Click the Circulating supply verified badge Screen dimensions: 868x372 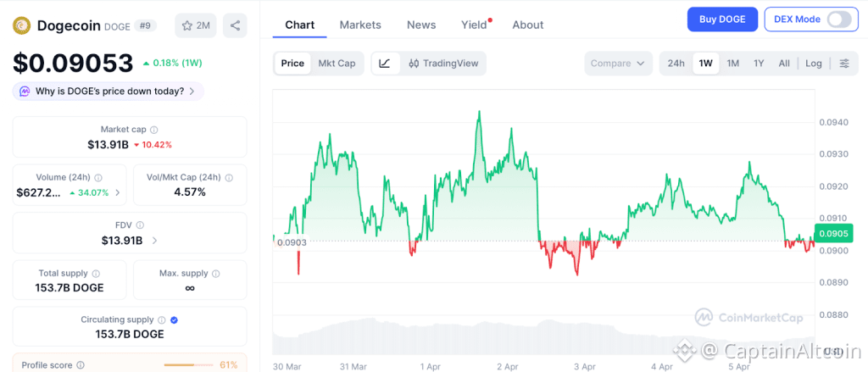(174, 319)
